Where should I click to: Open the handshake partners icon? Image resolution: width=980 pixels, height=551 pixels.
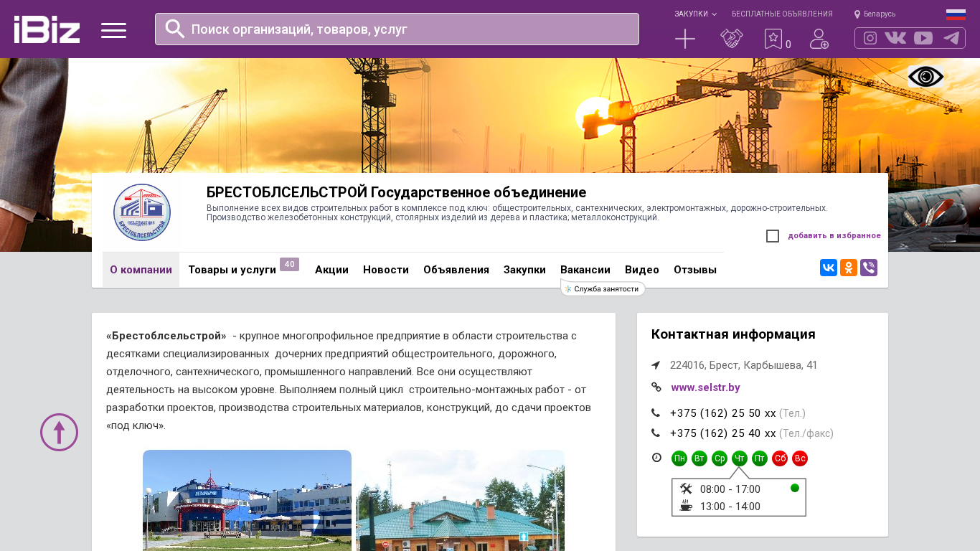pyautogui.click(x=732, y=39)
